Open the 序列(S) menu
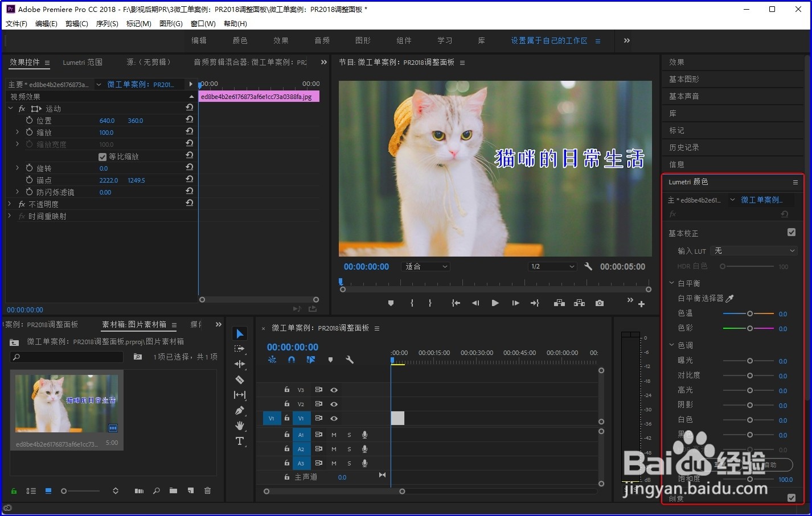 [107, 23]
